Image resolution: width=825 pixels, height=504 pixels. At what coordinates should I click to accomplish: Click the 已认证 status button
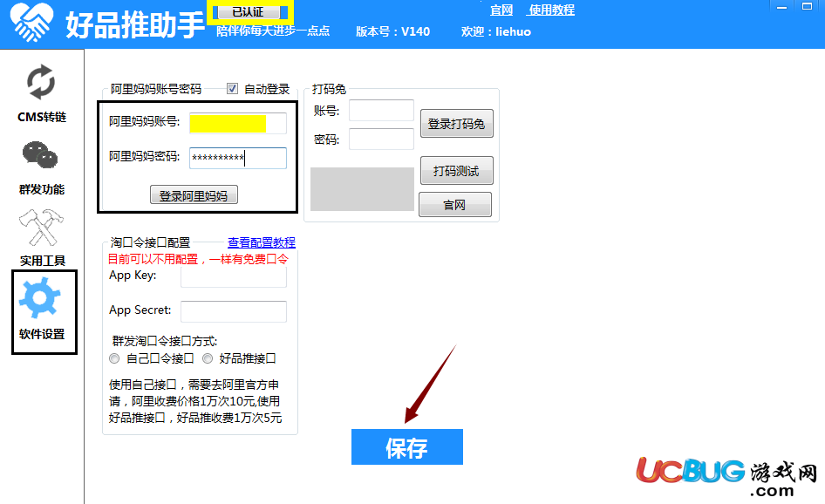pos(250,11)
